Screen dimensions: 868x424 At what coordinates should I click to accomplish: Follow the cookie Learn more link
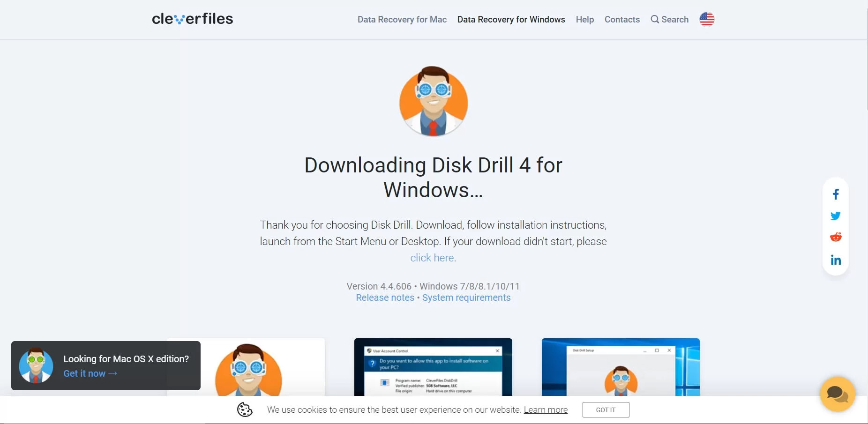pyautogui.click(x=546, y=410)
